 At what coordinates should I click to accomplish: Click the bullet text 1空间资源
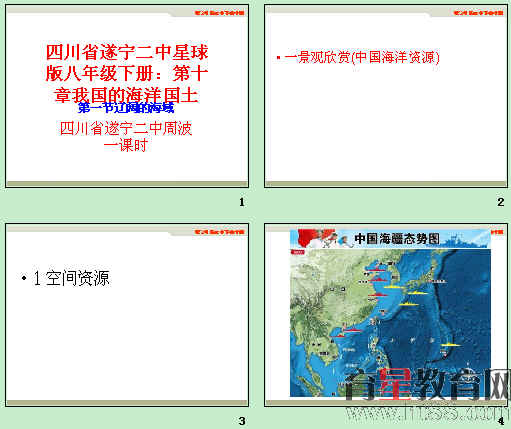pos(71,278)
